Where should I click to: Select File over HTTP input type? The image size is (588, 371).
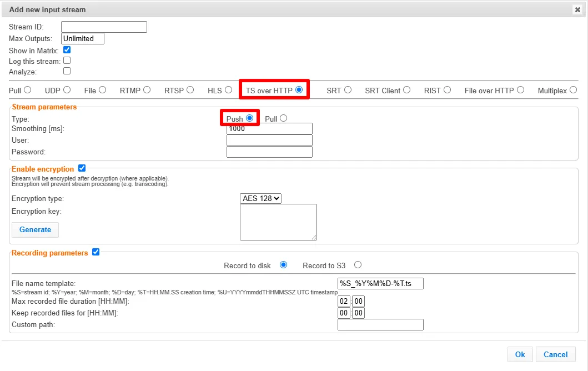coord(520,90)
